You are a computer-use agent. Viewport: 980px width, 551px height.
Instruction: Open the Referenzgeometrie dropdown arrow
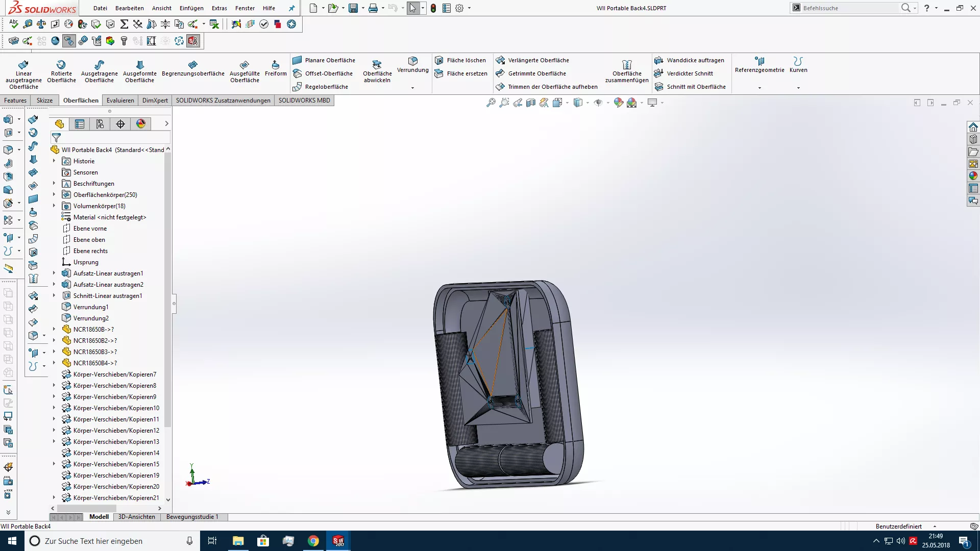(759, 88)
